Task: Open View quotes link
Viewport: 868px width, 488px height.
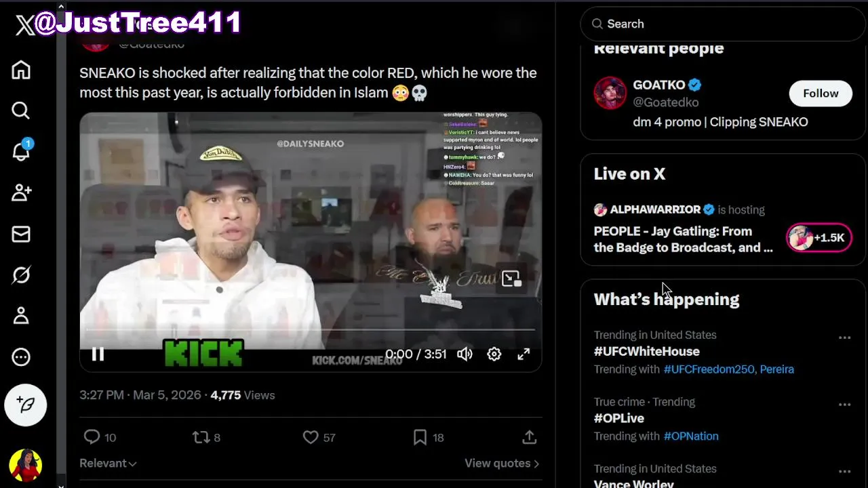Action: pos(502,463)
